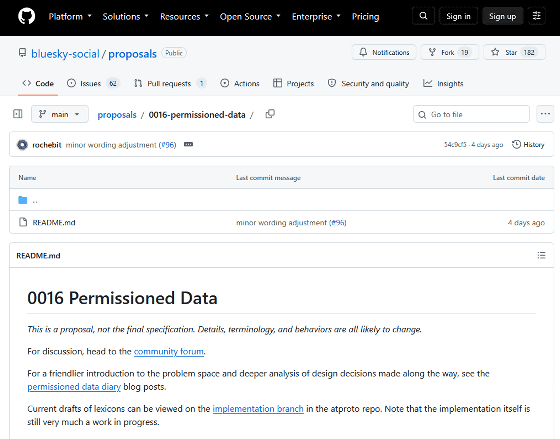
Task: Navigate to proposals in the breadcrumb
Action: tap(117, 114)
